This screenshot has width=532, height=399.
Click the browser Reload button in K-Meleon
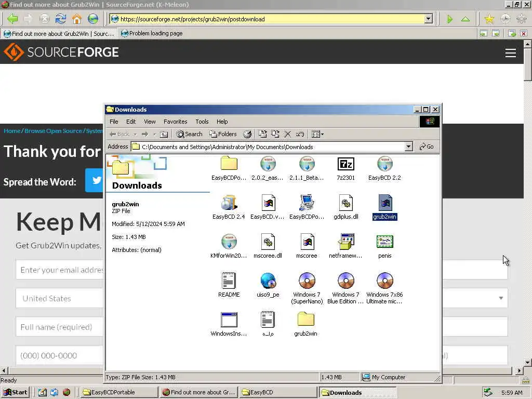tap(61, 19)
